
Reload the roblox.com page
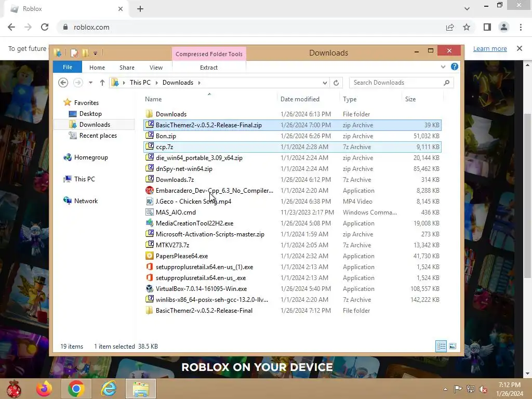click(45, 27)
